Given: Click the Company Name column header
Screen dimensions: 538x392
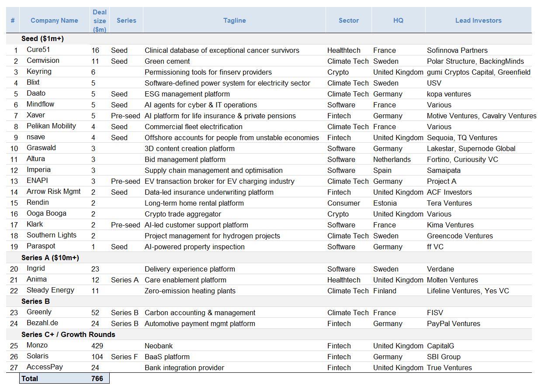Looking at the screenshot, I should click(54, 21).
